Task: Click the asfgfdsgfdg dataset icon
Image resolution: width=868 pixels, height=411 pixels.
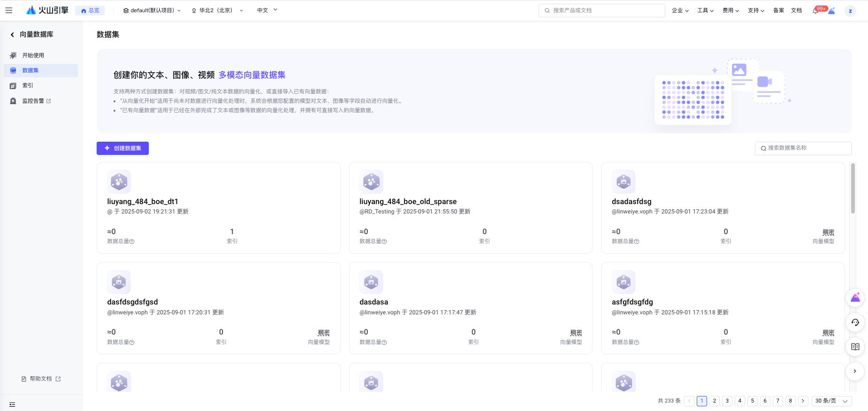Action: (x=624, y=282)
